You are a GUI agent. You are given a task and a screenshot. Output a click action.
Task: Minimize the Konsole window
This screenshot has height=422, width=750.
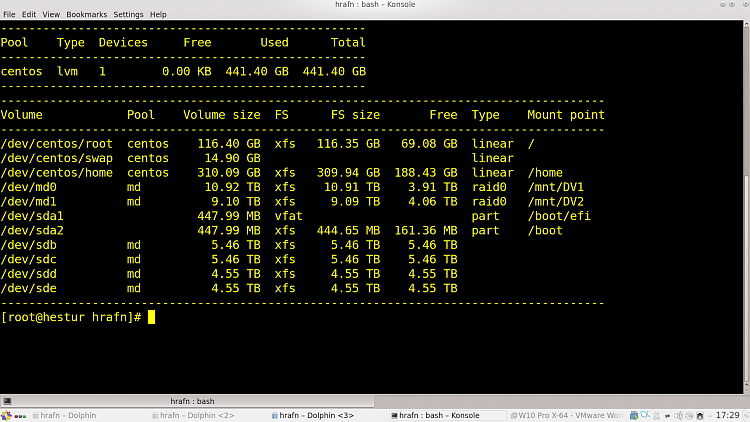[x=723, y=4]
